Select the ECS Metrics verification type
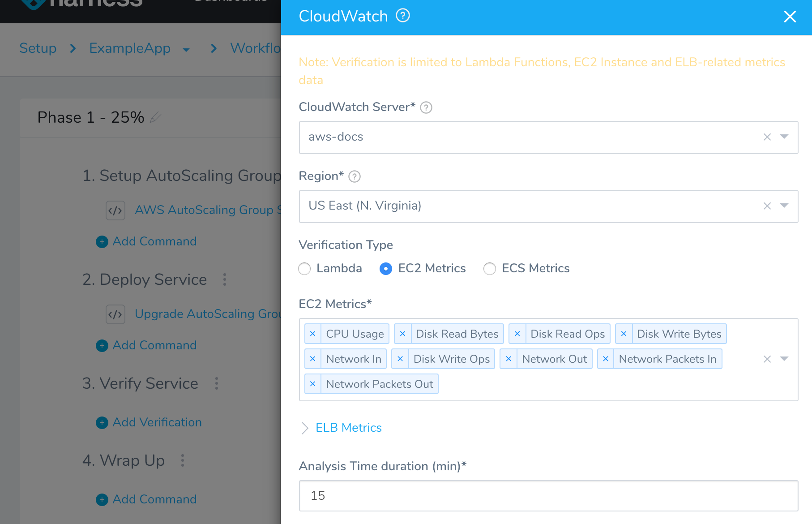This screenshot has width=812, height=524. pyautogui.click(x=490, y=269)
